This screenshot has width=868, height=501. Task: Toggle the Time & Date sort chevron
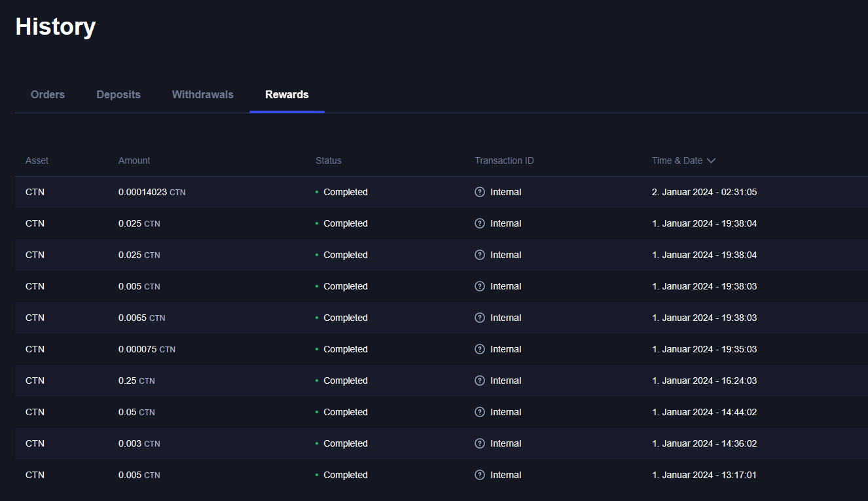click(711, 160)
